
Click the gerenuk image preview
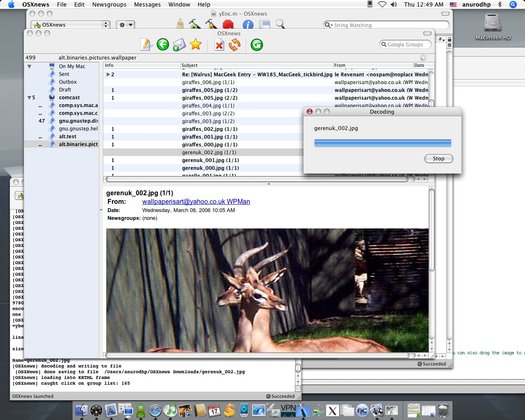point(267,290)
